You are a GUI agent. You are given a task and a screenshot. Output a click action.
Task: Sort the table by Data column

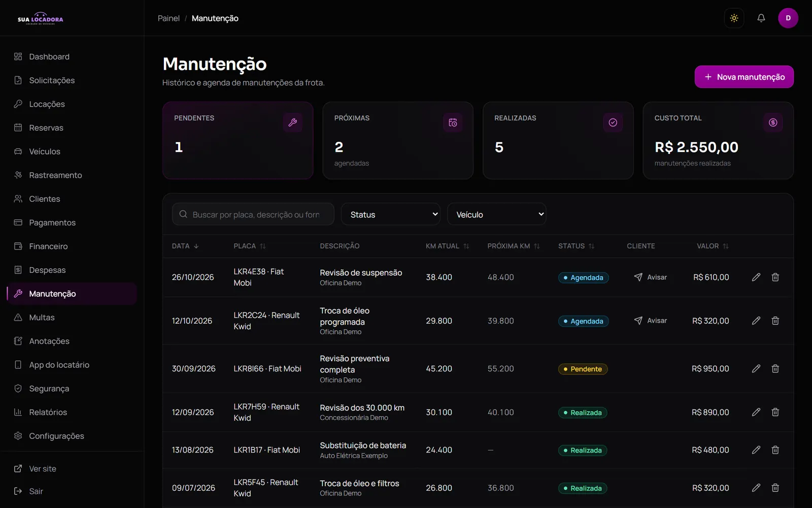pyautogui.click(x=185, y=246)
